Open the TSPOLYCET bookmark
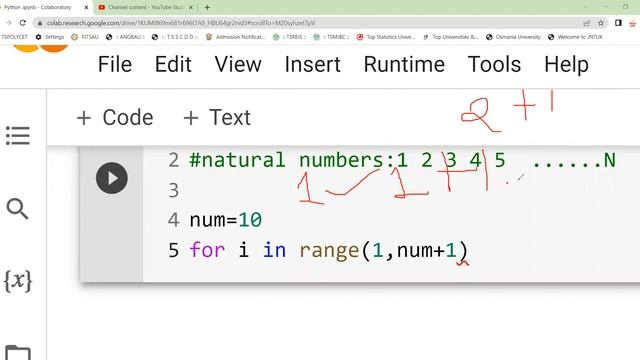Image resolution: width=640 pixels, height=360 pixels. 14,37
